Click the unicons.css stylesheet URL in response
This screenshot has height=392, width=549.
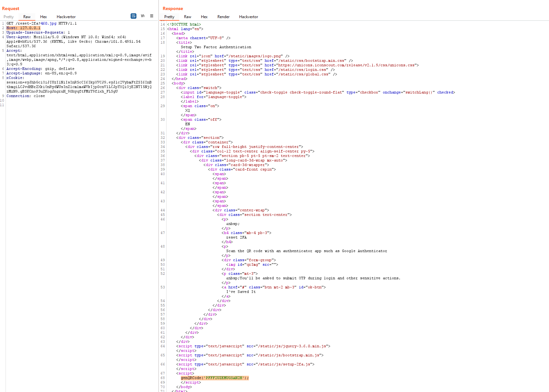tap(346, 65)
